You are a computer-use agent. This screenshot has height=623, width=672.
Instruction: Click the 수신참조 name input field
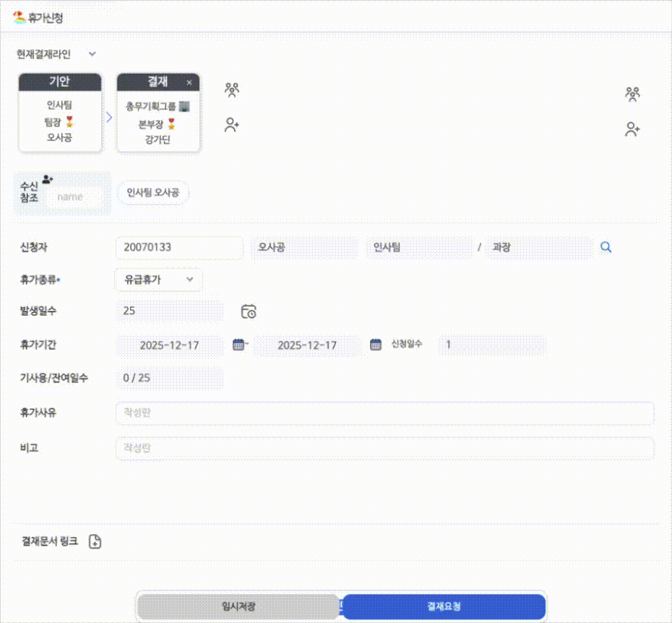(x=76, y=197)
